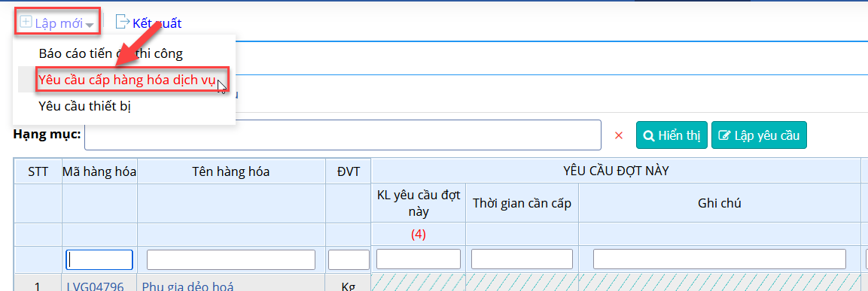
Task: Click the Lập yêu cầu button
Action: pos(759,135)
